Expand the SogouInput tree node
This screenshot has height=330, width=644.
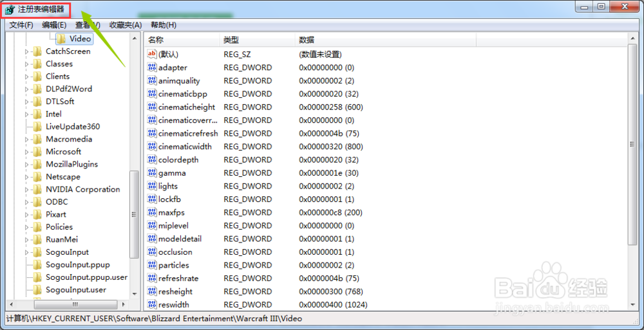[x=26, y=252]
